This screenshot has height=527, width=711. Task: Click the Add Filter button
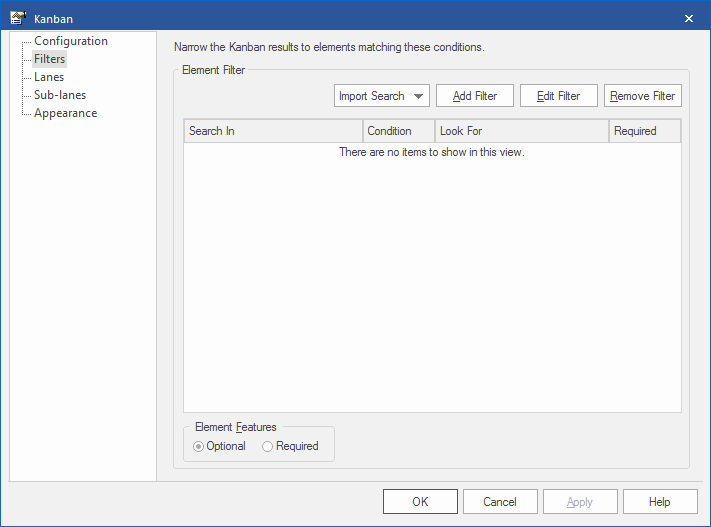(475, 96)
